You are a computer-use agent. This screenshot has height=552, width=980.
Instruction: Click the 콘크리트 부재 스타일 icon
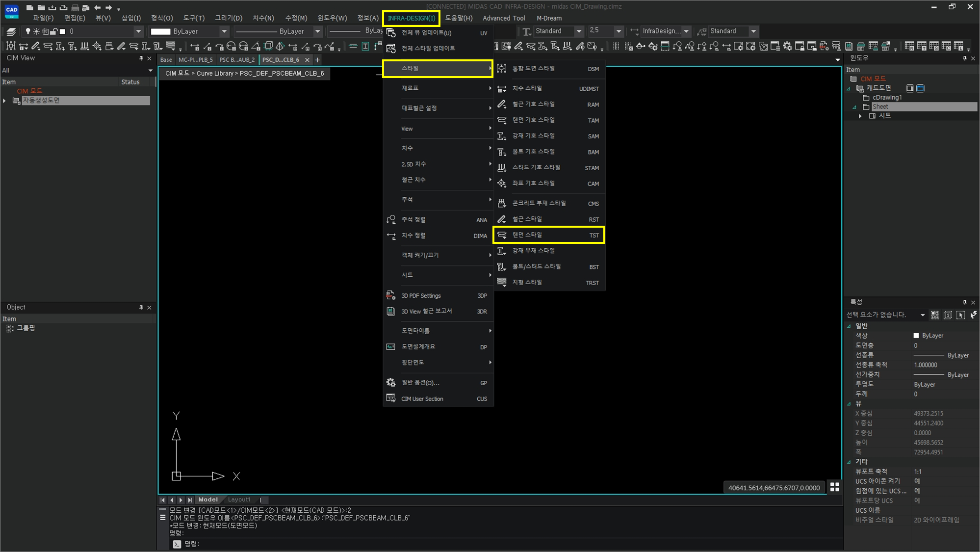point(502,203)
